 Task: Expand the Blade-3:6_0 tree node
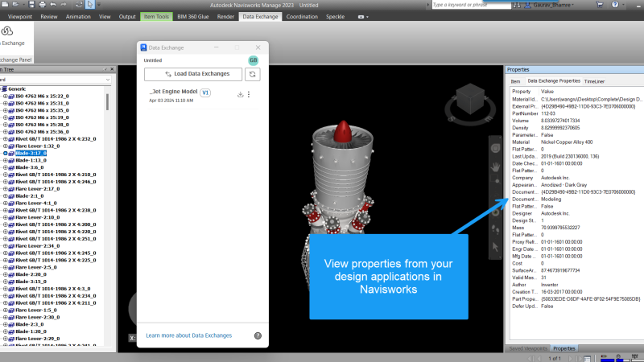coord(5,167)
